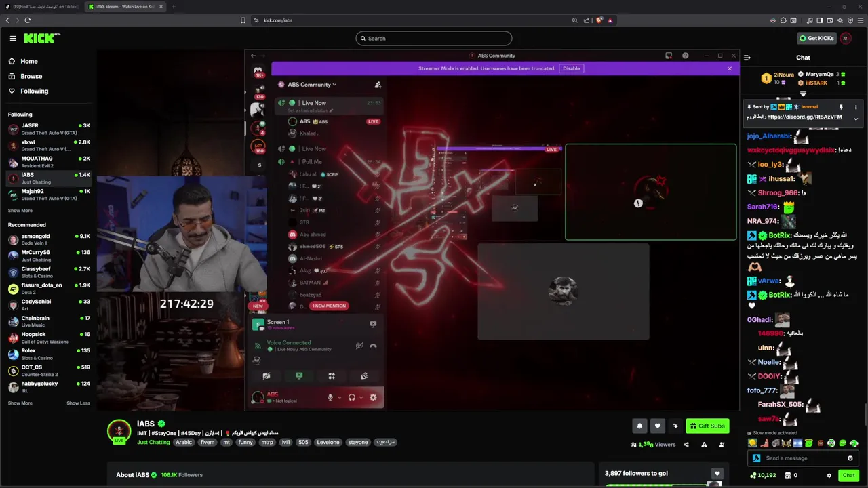Click green Chat send button

point(848,476)
